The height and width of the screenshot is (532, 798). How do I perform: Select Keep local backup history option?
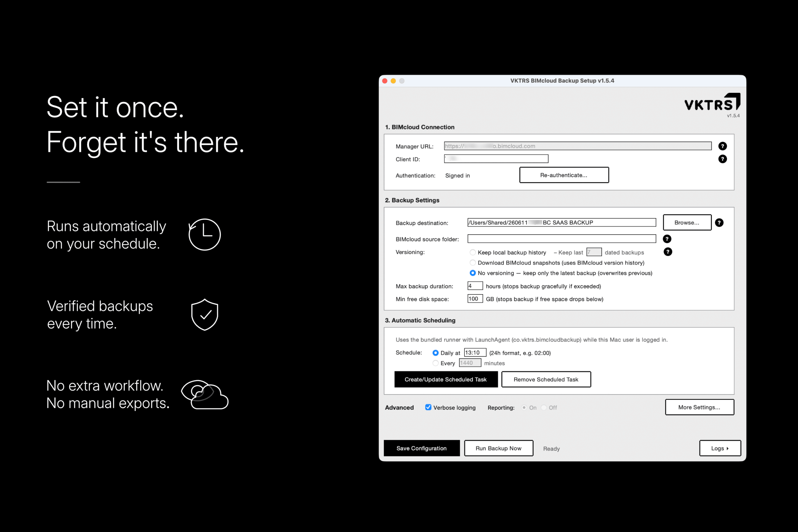[x=473, y=252]
